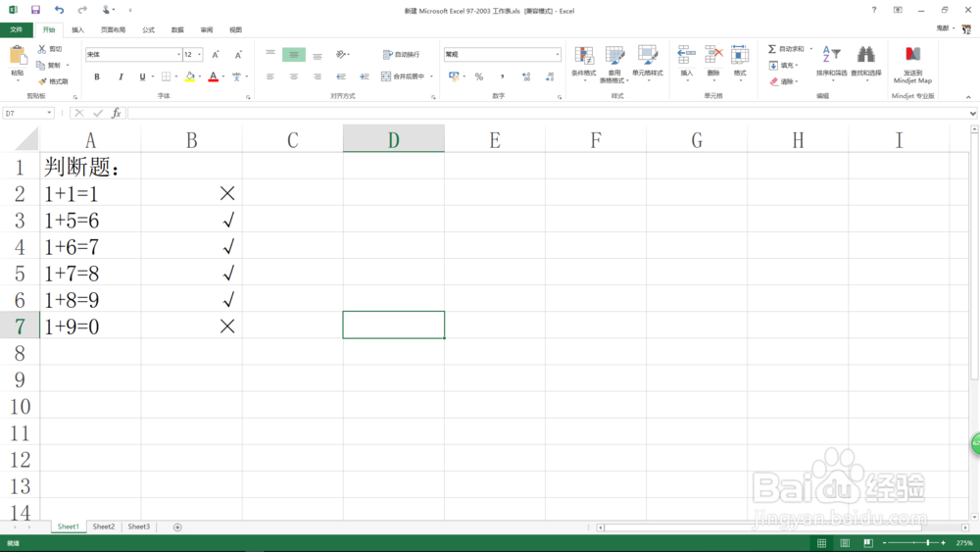The image size is (980, 552).
Task: Click the Insert cells icon
Action: pyautogui.click(x=686, y=55)
